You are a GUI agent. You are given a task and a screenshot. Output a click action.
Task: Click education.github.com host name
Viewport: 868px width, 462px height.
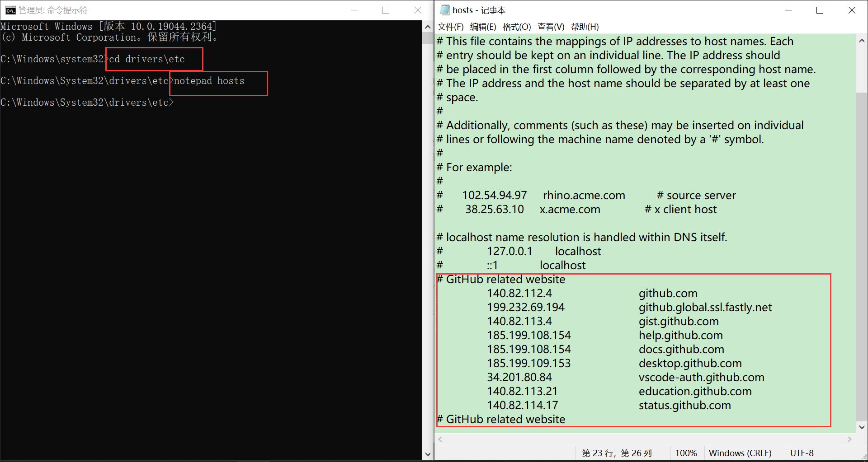(x=695, y=392)
